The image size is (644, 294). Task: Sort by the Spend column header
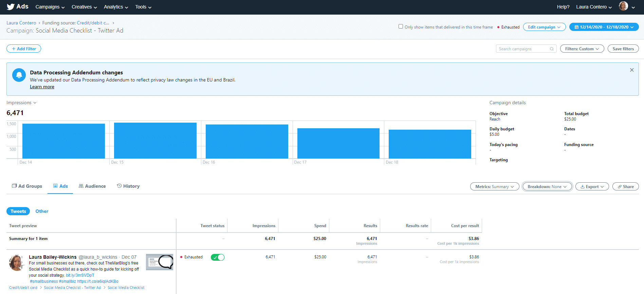pos(320,226)
